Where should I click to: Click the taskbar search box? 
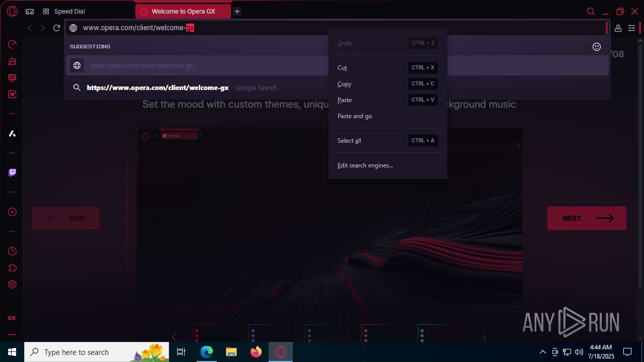click(98, 352)
